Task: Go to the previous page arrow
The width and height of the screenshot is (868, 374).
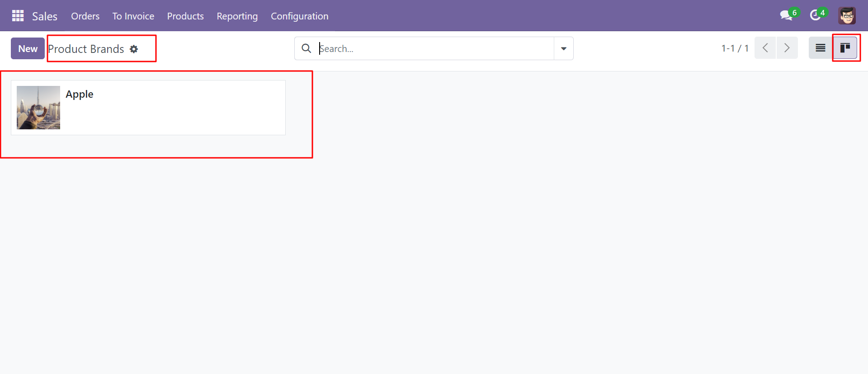Action: click(765, 48)
